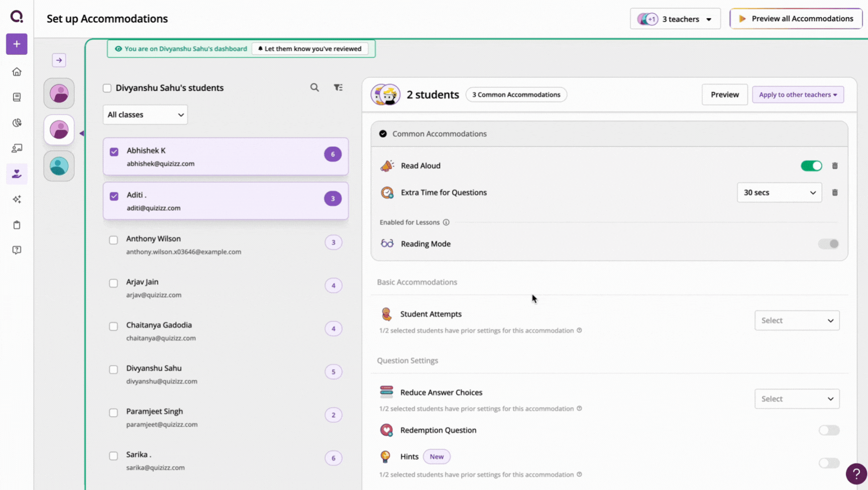Open the Apply to other teachers dropdown
Viewport: 868px width, 490px height.
[x=798, y=94]
